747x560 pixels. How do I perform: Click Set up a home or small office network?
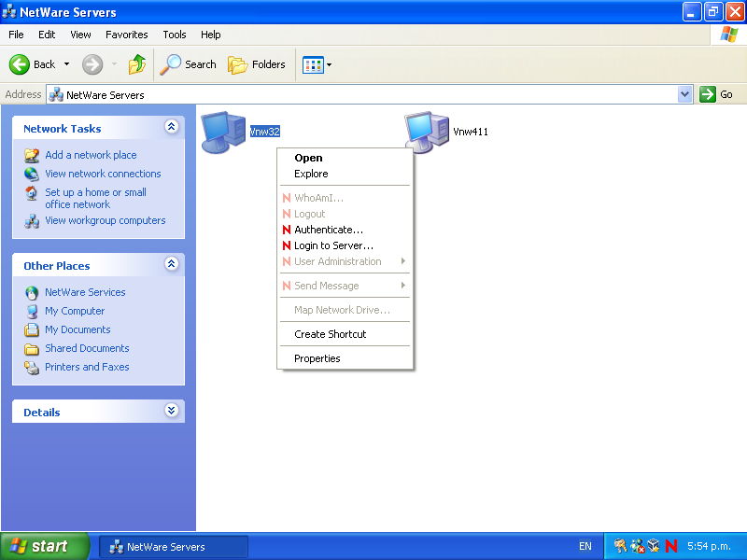[x=96, y=198]
